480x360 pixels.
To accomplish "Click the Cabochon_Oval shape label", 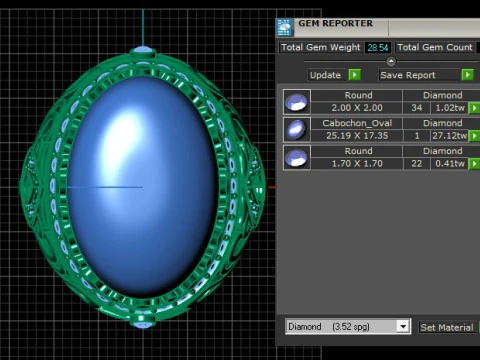I will 357,123.
